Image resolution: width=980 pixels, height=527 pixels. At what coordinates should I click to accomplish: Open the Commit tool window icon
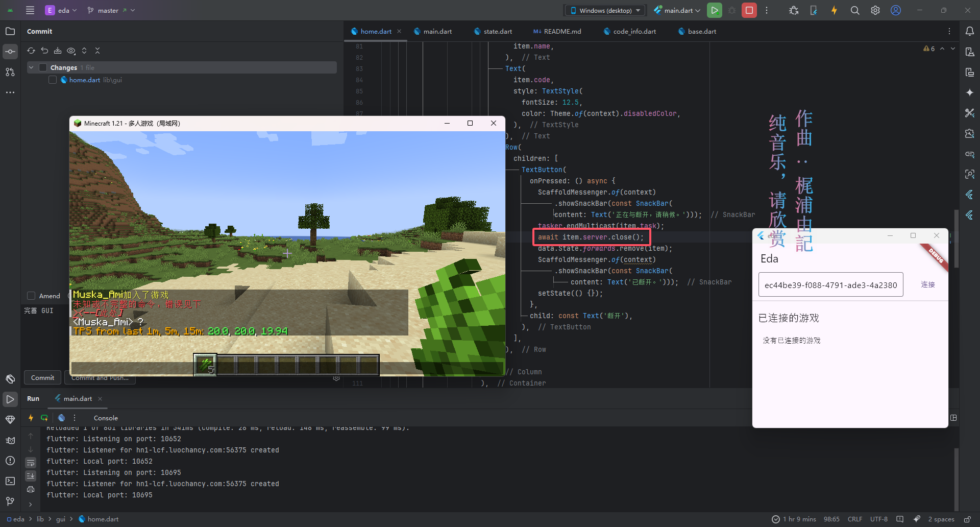(10, 52)
